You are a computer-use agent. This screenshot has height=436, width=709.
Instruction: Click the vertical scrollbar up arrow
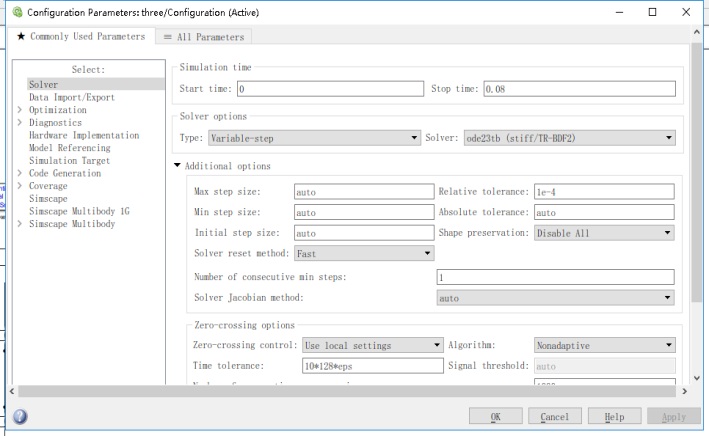697,32
